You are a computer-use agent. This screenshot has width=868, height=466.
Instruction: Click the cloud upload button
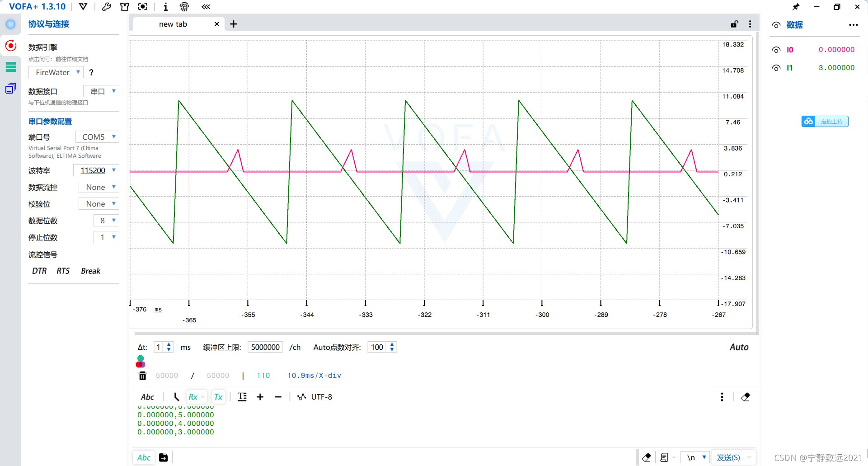point(825,121)
